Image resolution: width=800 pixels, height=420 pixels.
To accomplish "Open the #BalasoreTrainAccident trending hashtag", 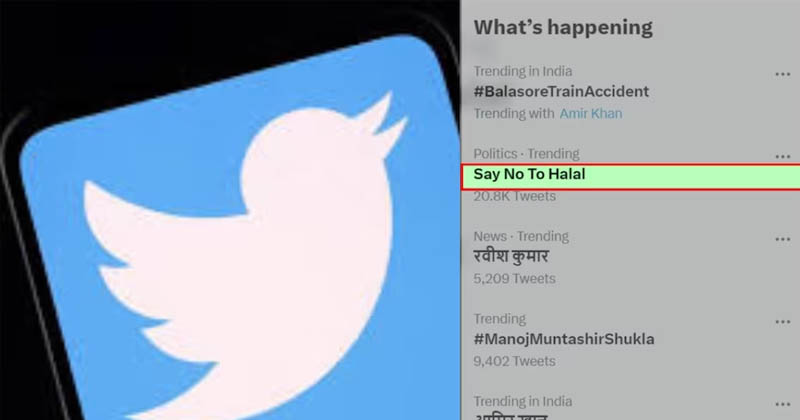I will coord(561,92).
